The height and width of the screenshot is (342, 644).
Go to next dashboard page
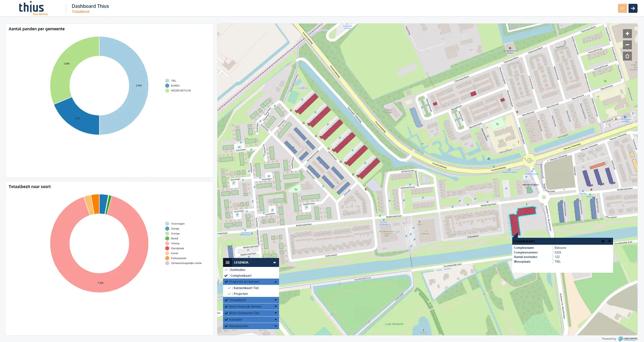tap(633, 8)
